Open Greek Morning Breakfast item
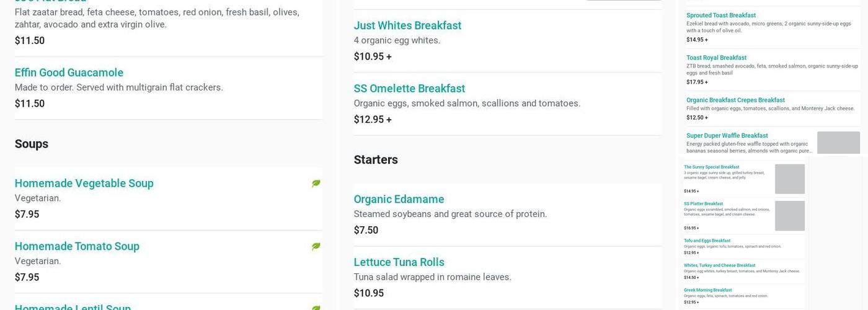The height and width of the screenshot is (310, 868). point(707,290)
